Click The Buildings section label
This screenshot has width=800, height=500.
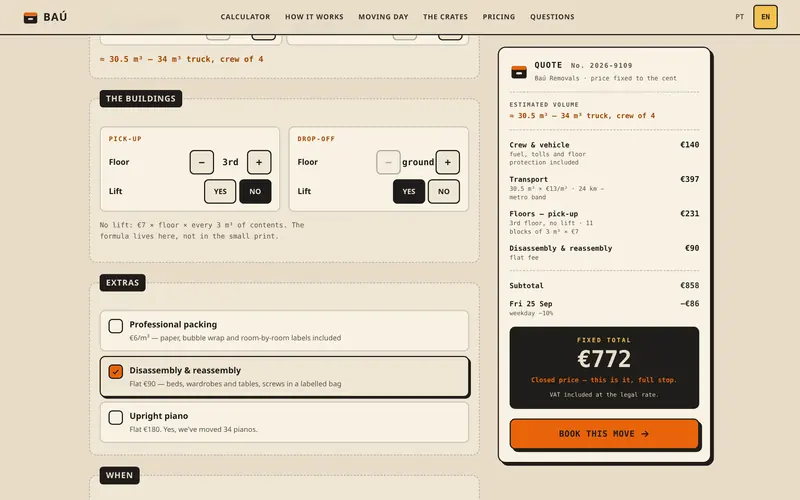141,98
